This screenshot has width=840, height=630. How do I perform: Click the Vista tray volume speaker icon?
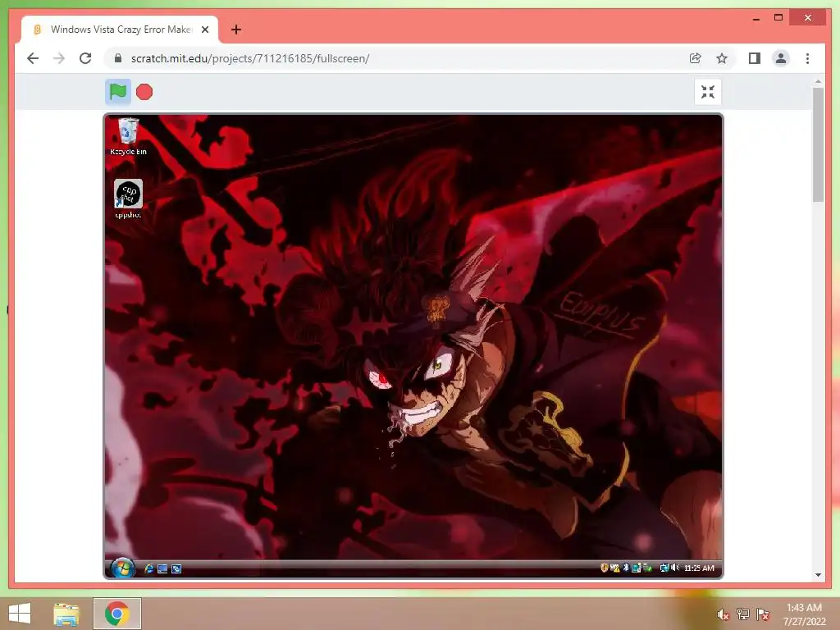click(674, 568)
